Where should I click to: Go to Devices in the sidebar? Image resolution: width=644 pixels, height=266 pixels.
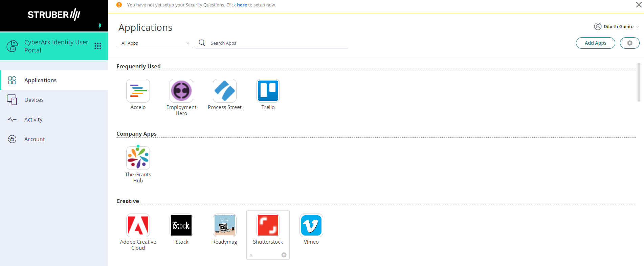34,100
